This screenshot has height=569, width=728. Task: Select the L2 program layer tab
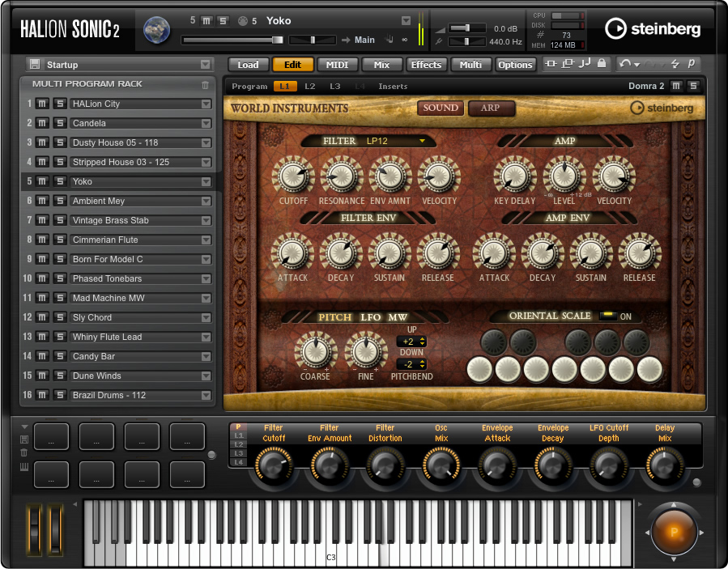point(310,86)
